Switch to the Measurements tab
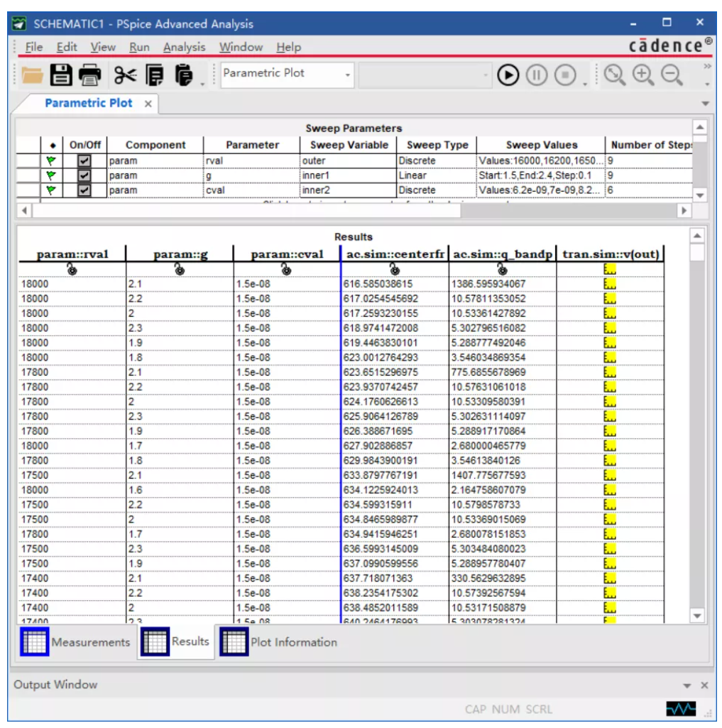The height and width of the screenshot is (728, 722). pyautogui.click(x=77, y=641)
